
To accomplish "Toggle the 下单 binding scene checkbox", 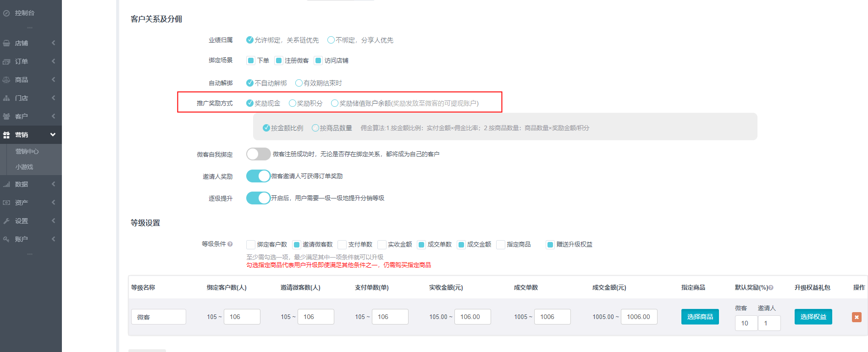I will click(251, 60).
